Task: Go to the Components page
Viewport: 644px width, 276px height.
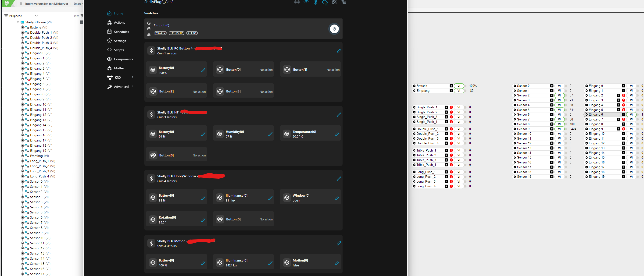Action: click(123, 59)
